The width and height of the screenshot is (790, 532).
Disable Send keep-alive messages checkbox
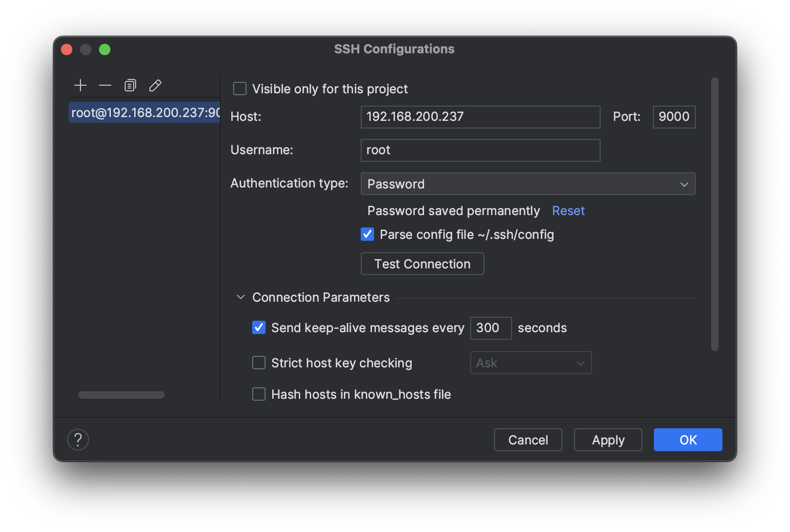pos(259,328)
